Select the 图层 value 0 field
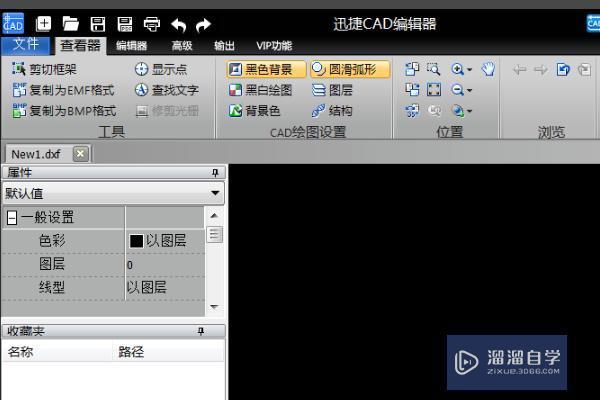 coord(165,265)
